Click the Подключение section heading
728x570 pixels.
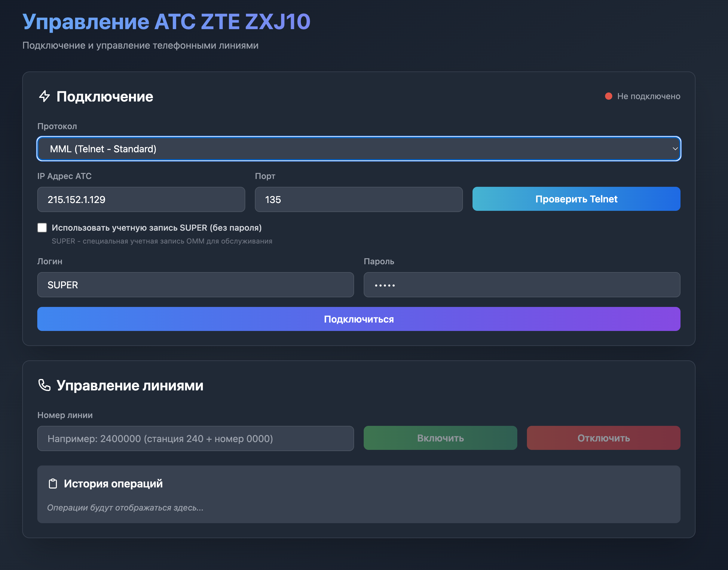(x=105, y=96)
